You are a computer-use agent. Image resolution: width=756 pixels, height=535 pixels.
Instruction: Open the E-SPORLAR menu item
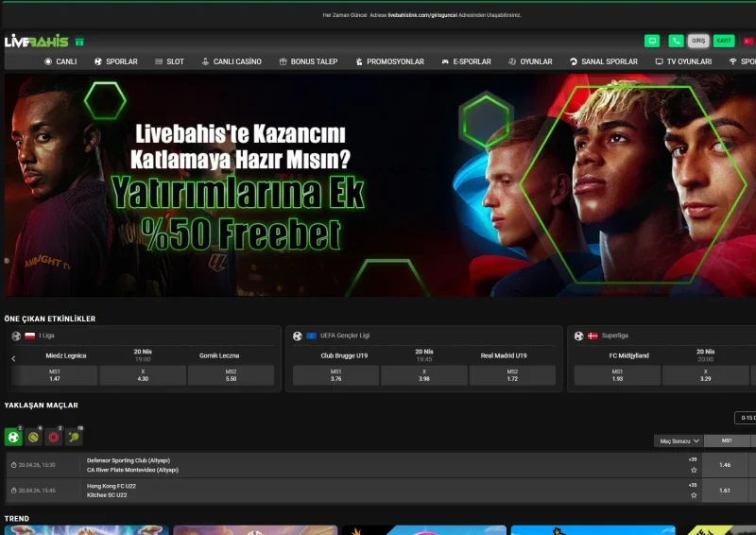[x=466, y=61]
